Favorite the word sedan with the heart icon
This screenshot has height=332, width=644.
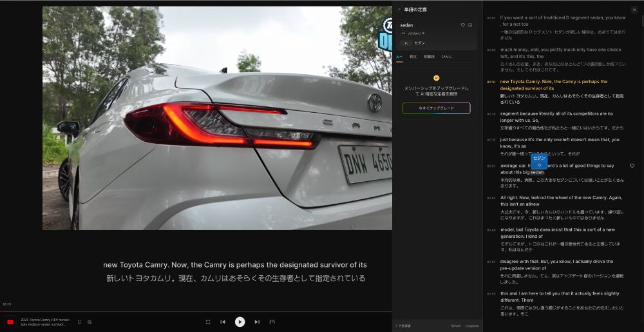click(x=463, y=25)
